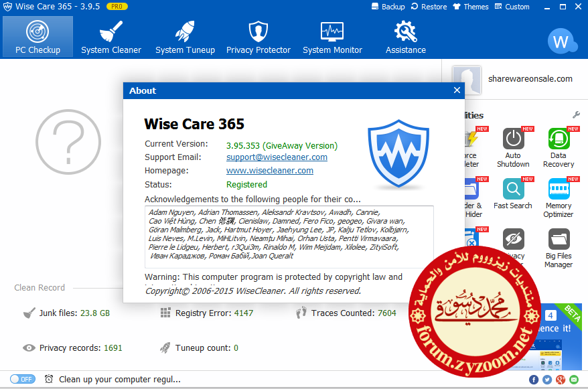Open the Assistance tab
588x389 pixels.
406,37
